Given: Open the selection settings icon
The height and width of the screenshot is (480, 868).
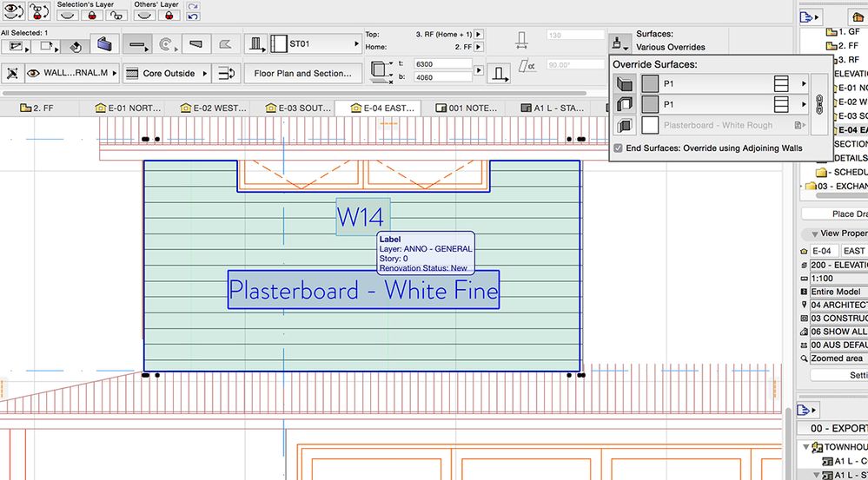Looking at the screenshot, I should pos(16,47).
